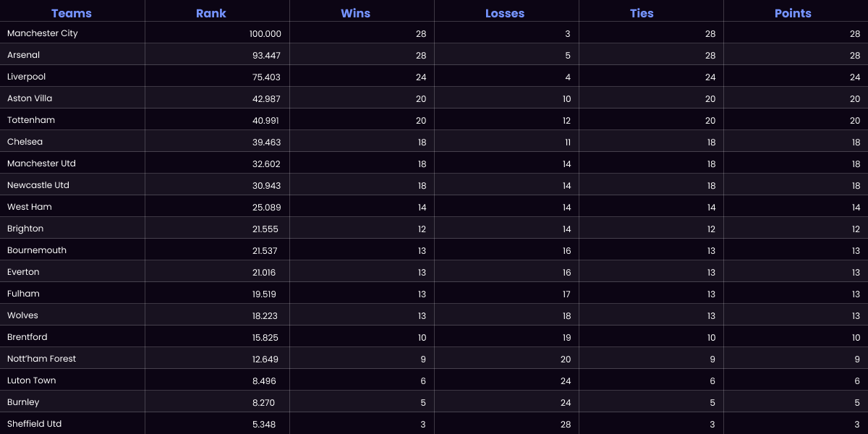868x434 pixels.
Task: Sort table by Points header
Action: [793, 13]
